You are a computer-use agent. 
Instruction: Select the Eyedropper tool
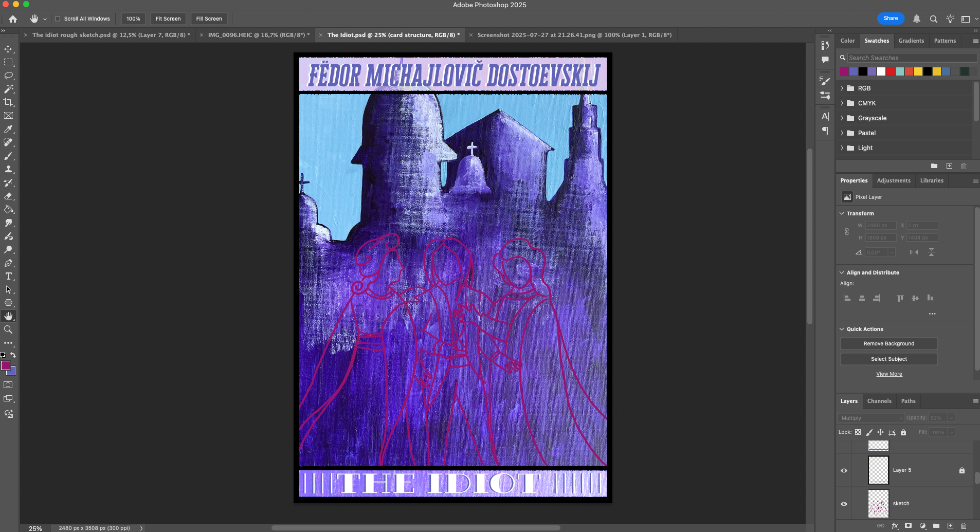(8, 129)
